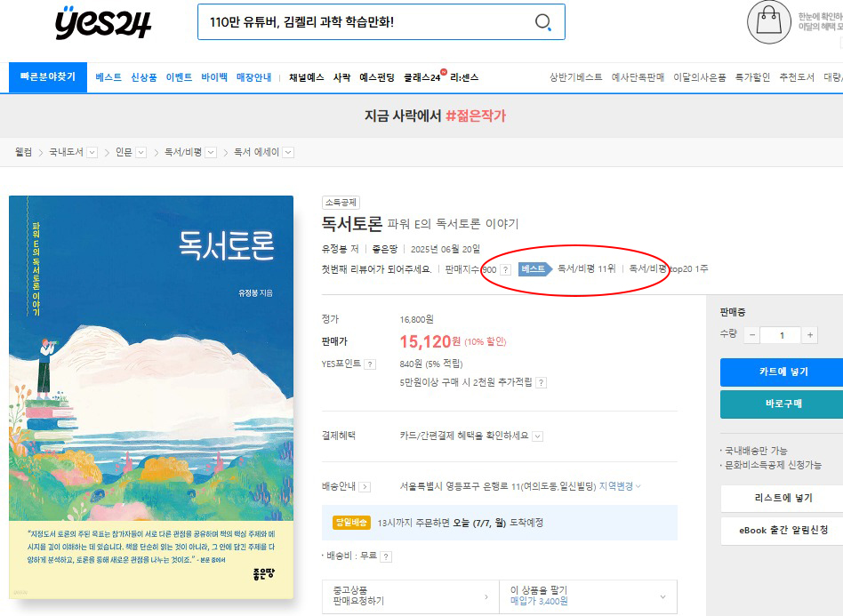Click the quantity number field
This screenshot has width=843, height=616.
click(x=781, y=335)
